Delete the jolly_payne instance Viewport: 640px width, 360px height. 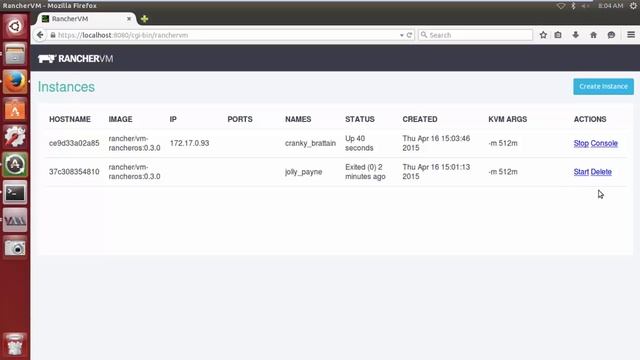tap(601, 172)
